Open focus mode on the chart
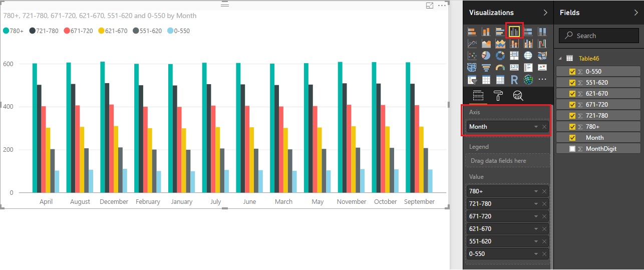644x270 pixels. point(429,6)
